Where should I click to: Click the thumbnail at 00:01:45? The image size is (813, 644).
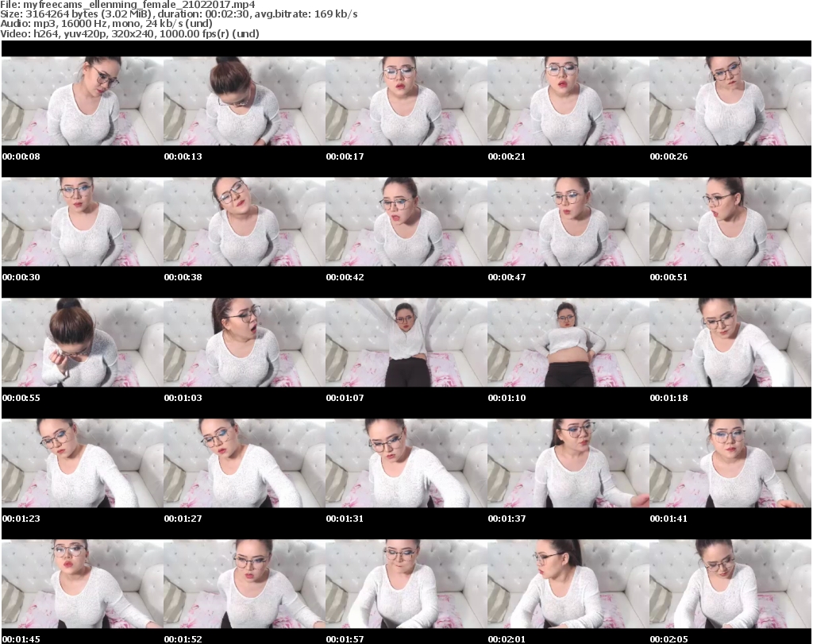point(83,584)
